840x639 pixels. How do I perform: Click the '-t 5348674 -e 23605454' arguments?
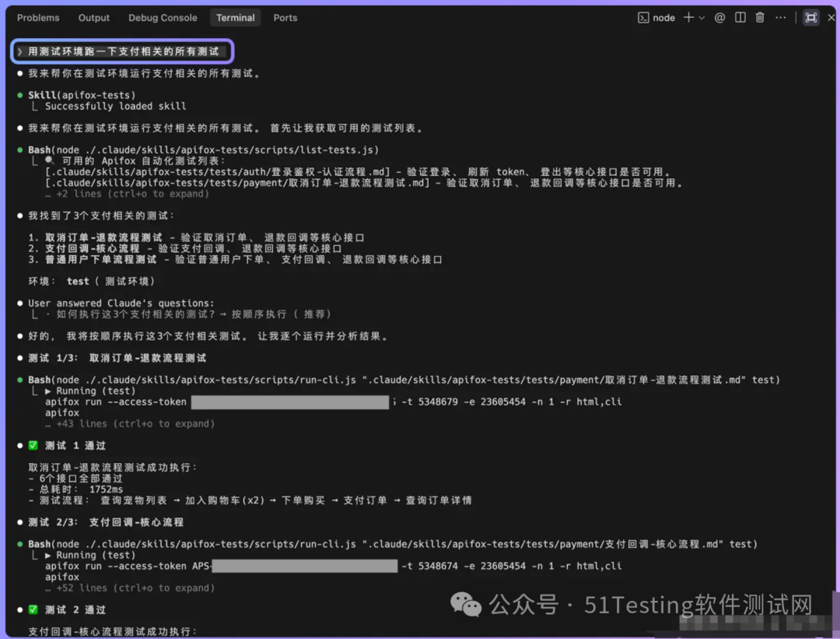coord(464,566)
